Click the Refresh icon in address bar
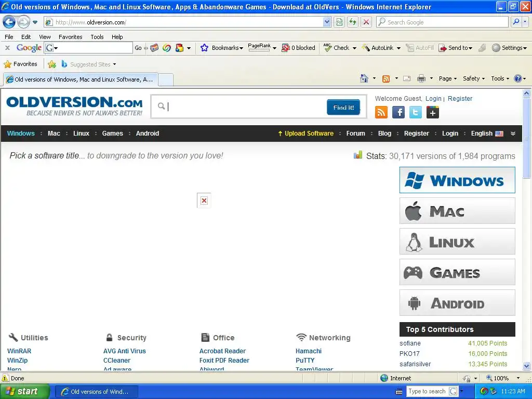This screenshot has height=399, width=532. (x=353, y=22)
